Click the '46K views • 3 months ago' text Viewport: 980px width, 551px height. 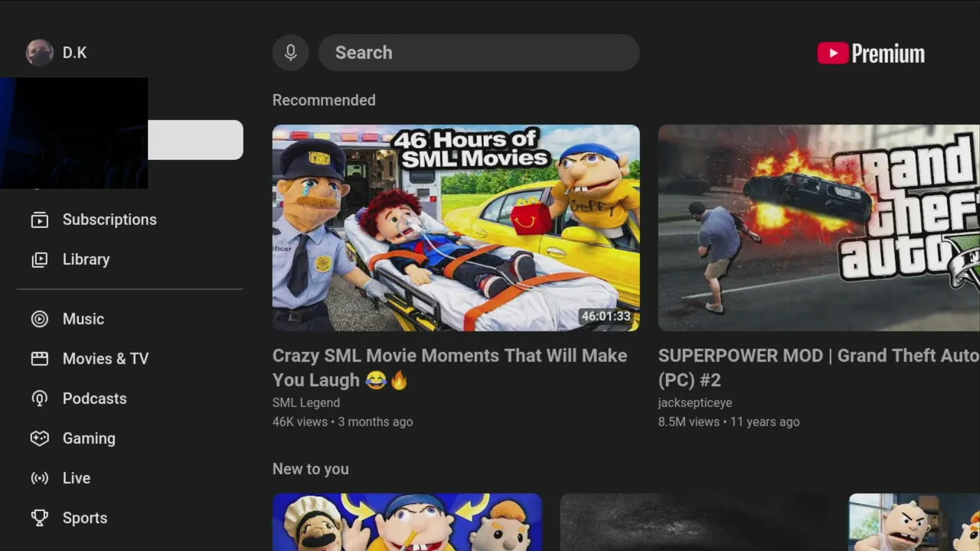343,422
